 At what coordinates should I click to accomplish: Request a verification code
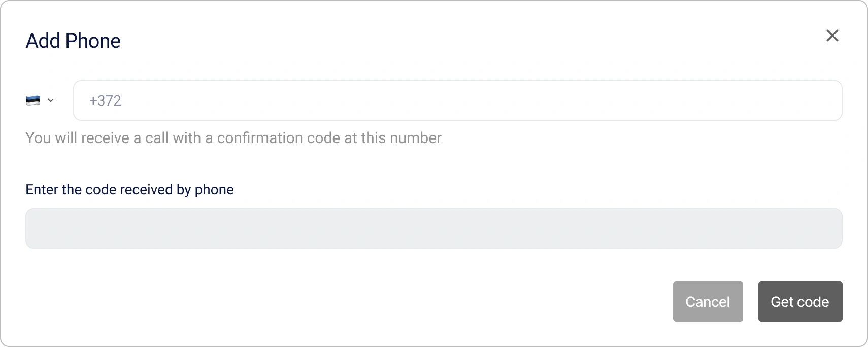pyautogui.click(x=799, y=301)
